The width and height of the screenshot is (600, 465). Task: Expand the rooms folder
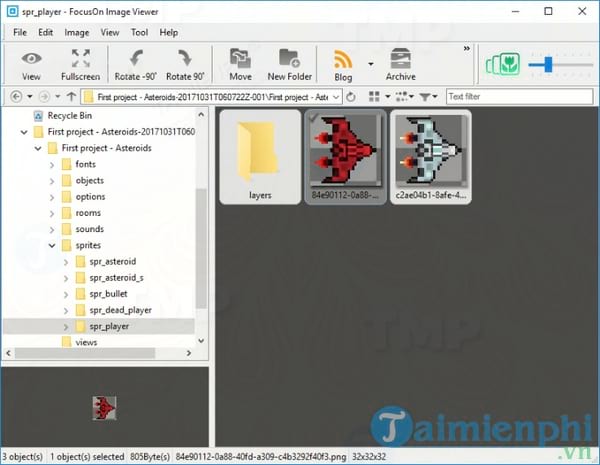[x=52, y=214]
